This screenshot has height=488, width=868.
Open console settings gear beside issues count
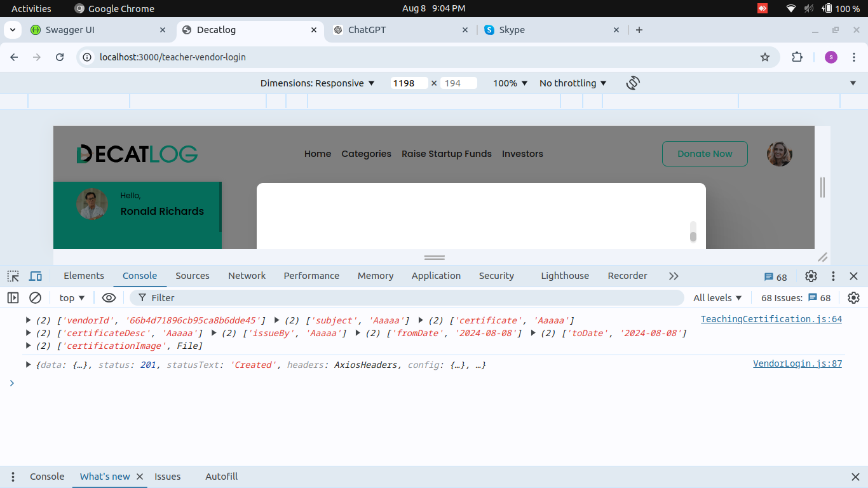click(853, 297)
